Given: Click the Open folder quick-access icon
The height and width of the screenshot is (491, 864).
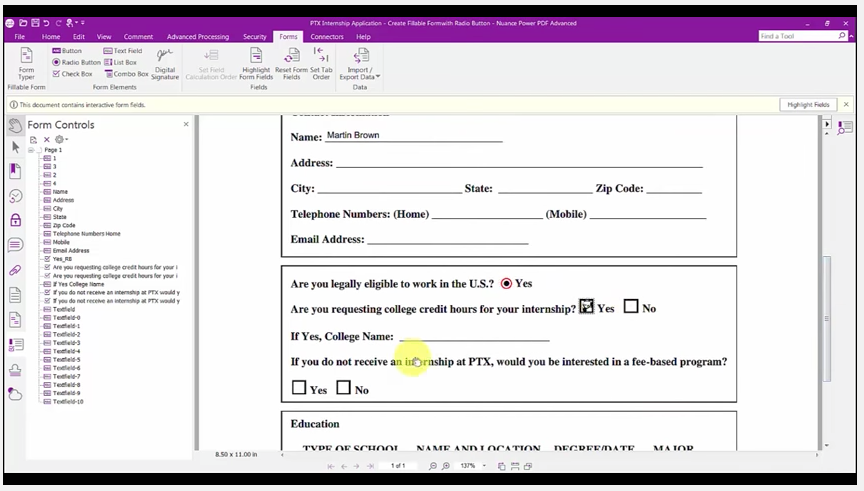Looking at the screenshot, I should pyautogui.click(x=23, y=23).
